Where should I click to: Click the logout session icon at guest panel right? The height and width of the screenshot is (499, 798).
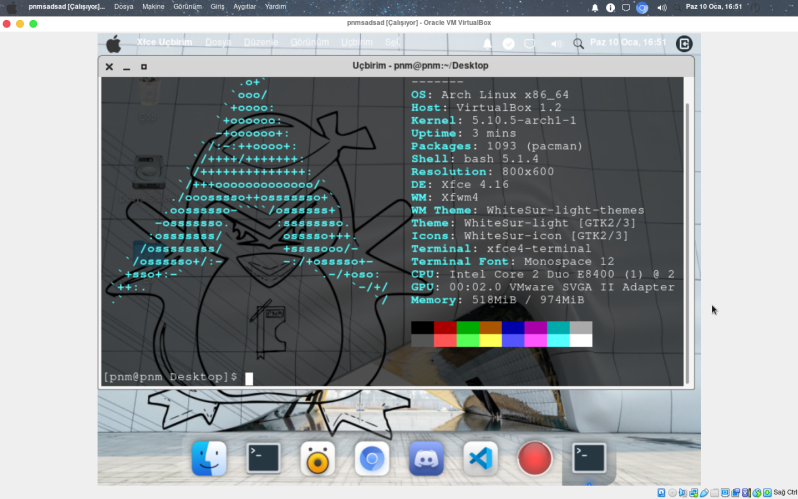[684, 44]
